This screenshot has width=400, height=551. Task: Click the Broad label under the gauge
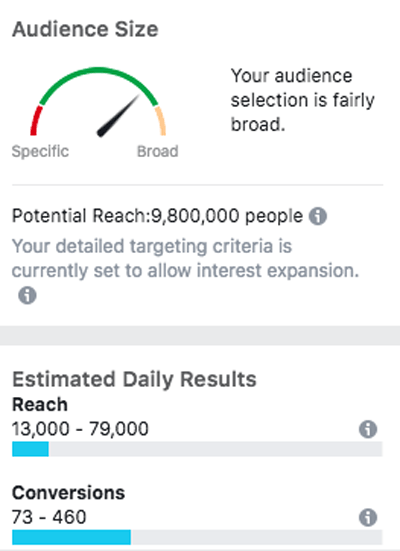pyautogui.click(x=157, y=151)
